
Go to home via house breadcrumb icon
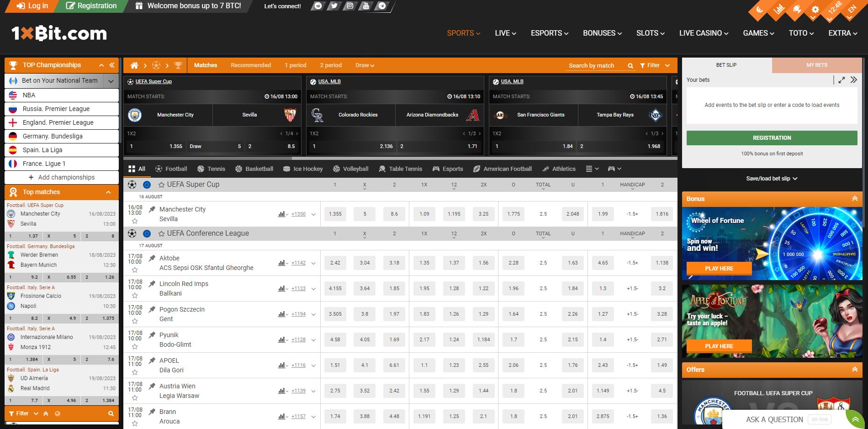tap(134, 65)
